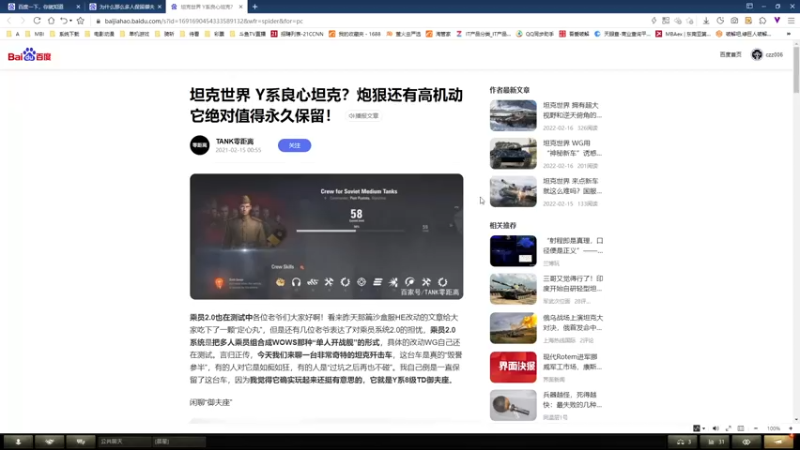Open the 系统下载 bookmark folder
The image size is (800, 450).
(64, 34)
